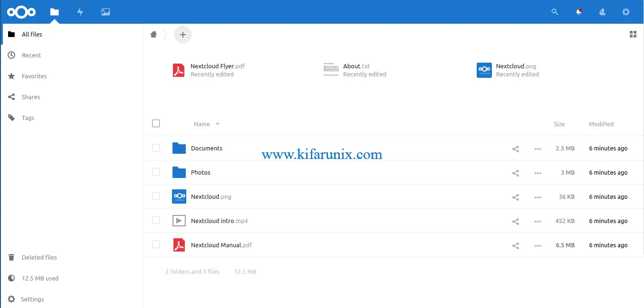
Task: Open the notifications bell
Action: (579, 12)
